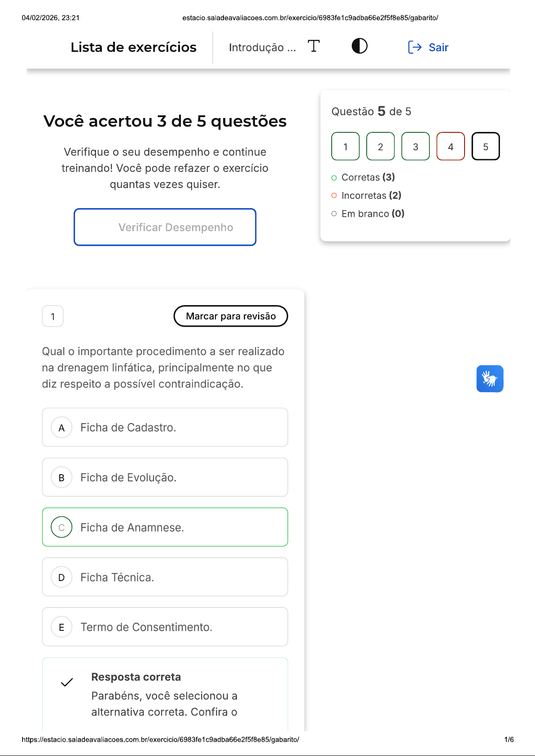
Task: Select option B radio circle
Action: coord(62,477)
